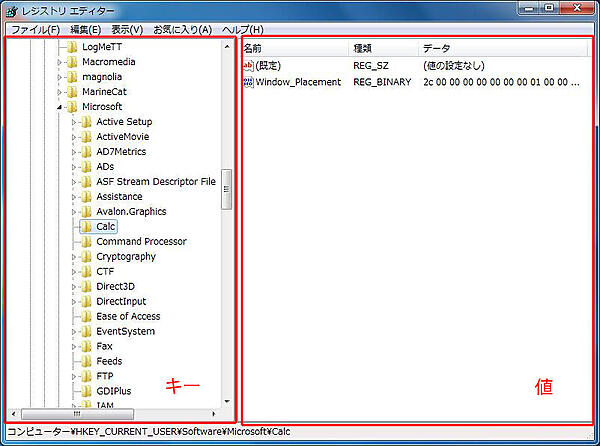Click the Assistance folder icon

coord(86,197)
